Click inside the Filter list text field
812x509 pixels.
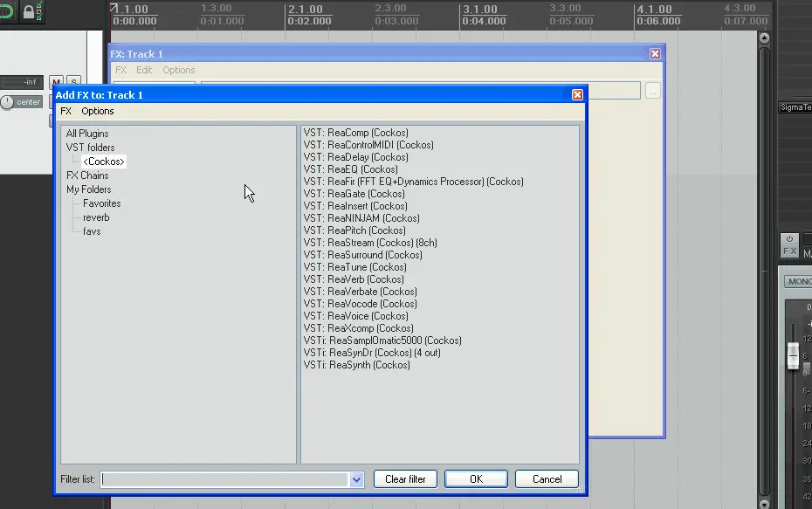225,479
